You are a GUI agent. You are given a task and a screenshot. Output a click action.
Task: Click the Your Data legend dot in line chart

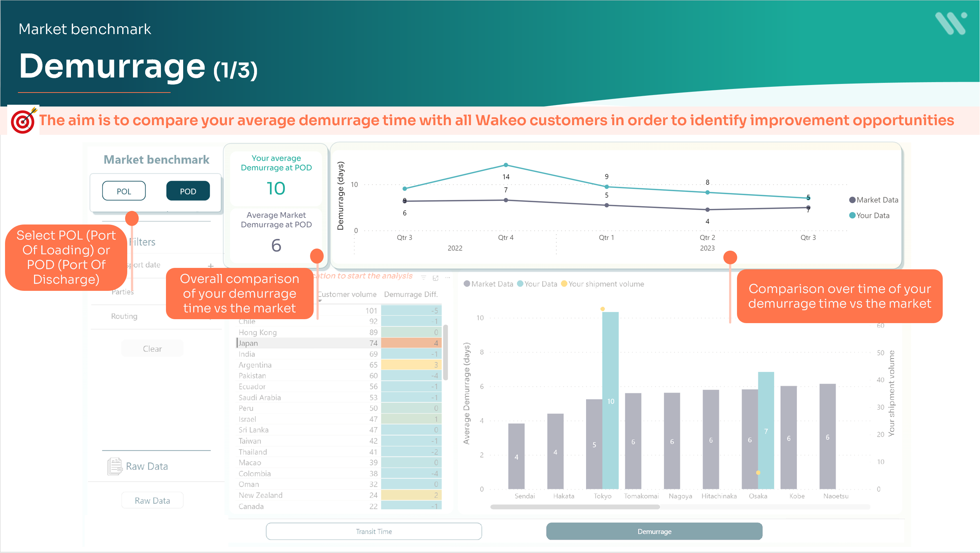[852, 216]
